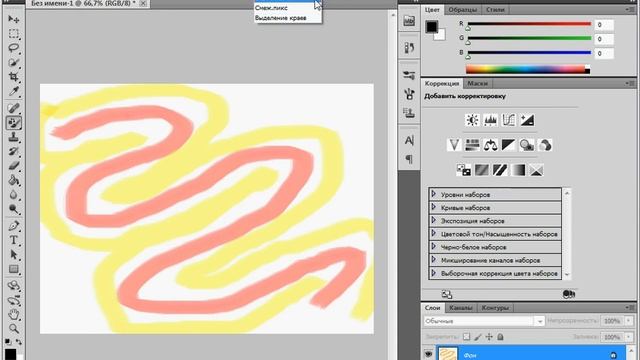Select the History Brush tool
The width and height of the screenshot is (640, 360).
(13, 151)
